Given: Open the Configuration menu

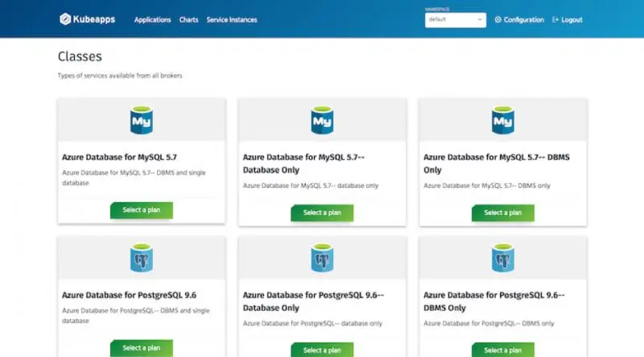Looking at the screenshot, I should tap(524, 19).
